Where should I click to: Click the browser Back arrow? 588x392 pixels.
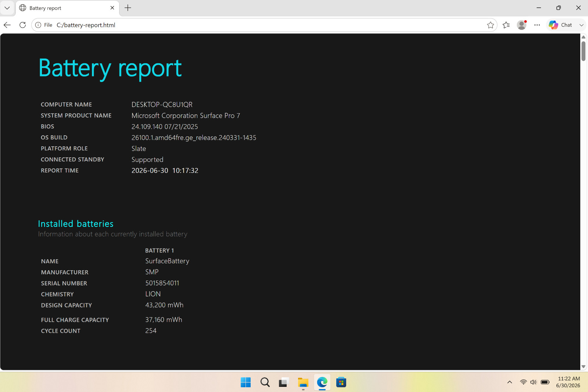tap(7, 25)
